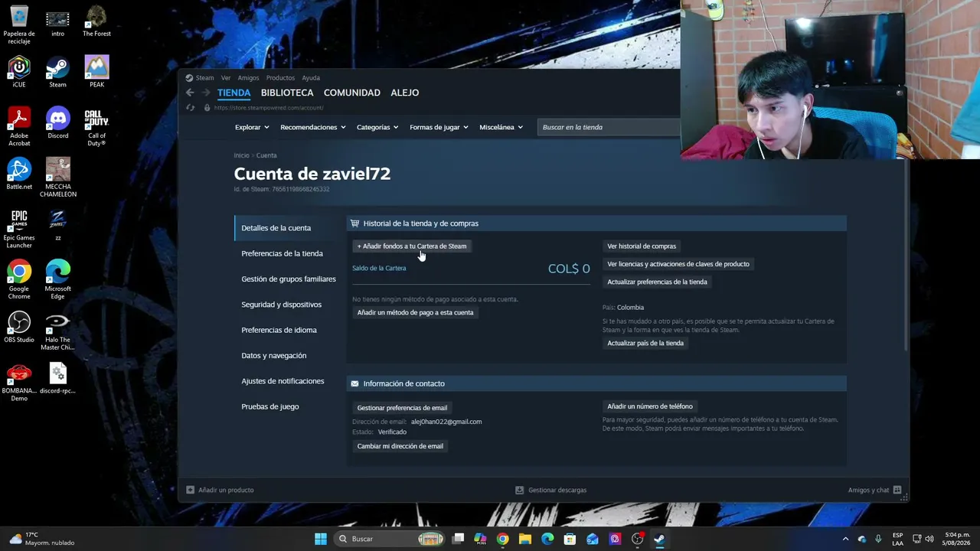The height and width of the screenshot is (551, 980).
Task: Open the Ayuda menu
Action: 311,77
